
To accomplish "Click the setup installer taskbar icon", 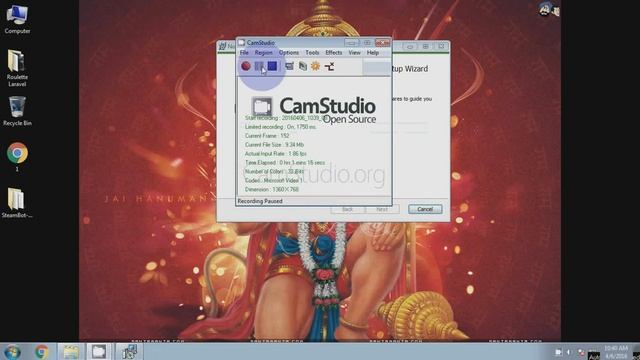I will coord(129,352).
